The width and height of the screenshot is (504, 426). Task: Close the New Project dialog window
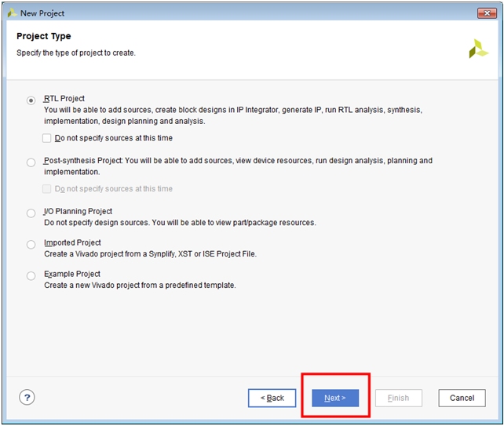tap(487, 13)
